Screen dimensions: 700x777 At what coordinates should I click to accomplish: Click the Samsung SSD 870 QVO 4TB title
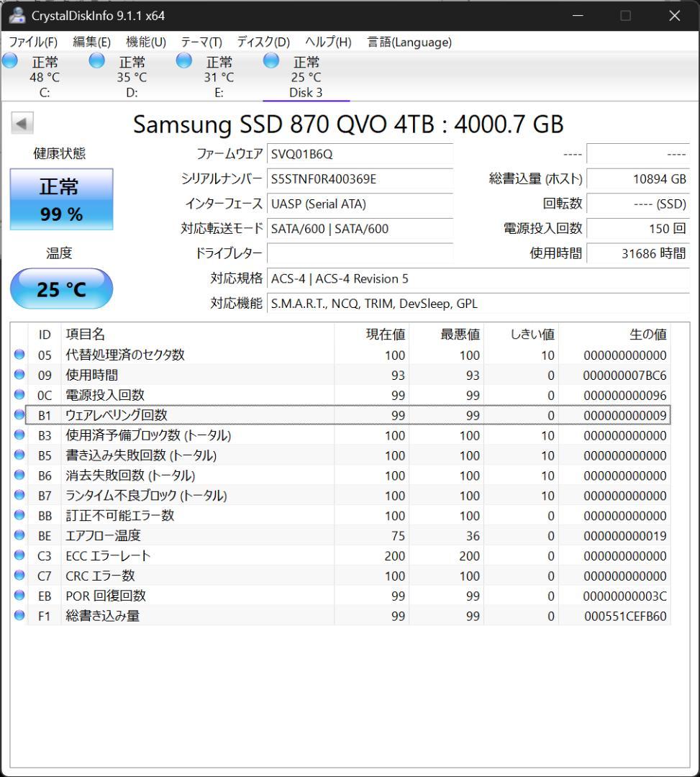pyautogui.click(x=348, y=124)
